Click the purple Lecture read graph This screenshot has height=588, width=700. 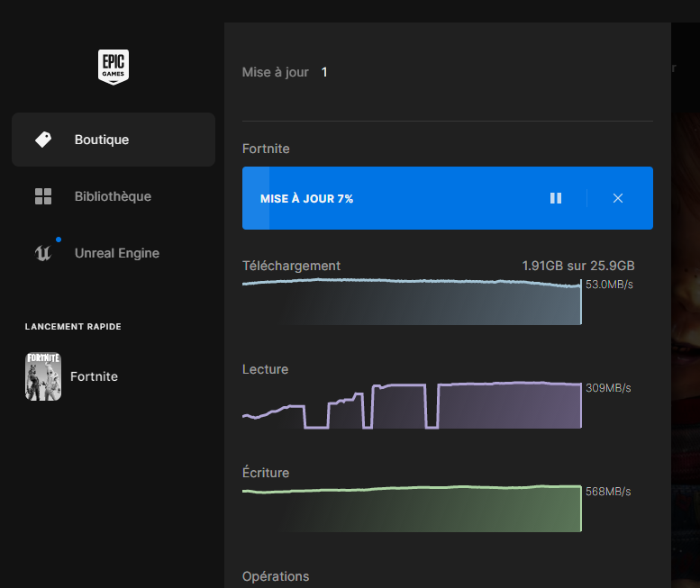[412, 405]
